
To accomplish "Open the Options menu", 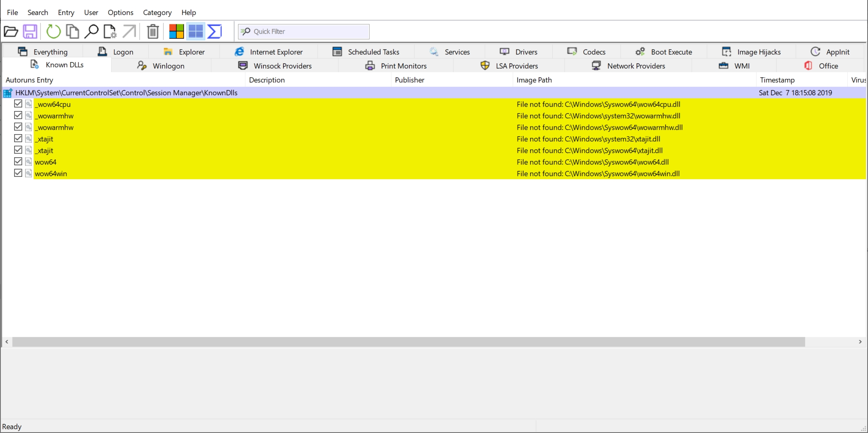I will [x=120, y=12].
